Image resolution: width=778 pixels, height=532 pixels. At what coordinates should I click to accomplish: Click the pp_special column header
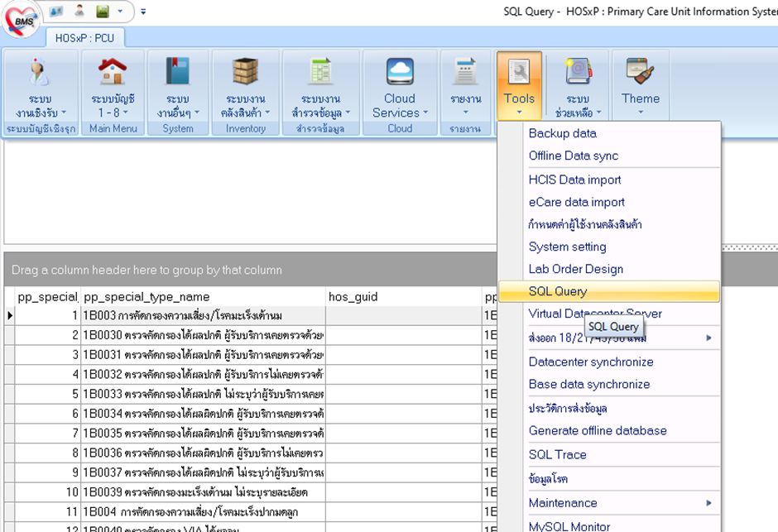[48, 296]
